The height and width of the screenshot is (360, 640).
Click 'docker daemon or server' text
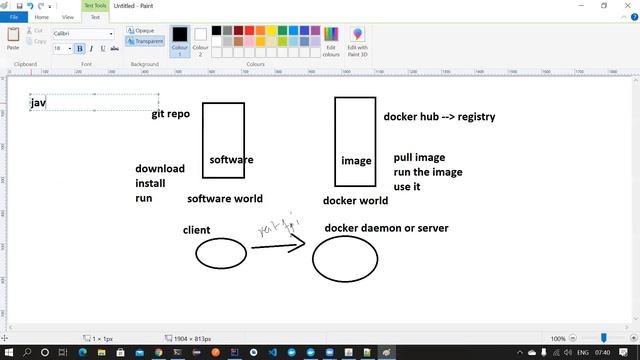click(x=387, y=228)
